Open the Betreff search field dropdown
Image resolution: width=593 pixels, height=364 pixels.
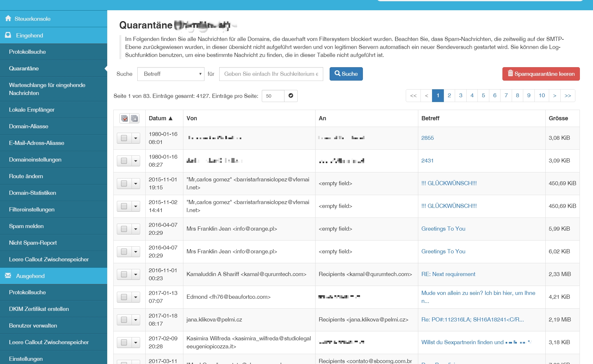point(171,74)
